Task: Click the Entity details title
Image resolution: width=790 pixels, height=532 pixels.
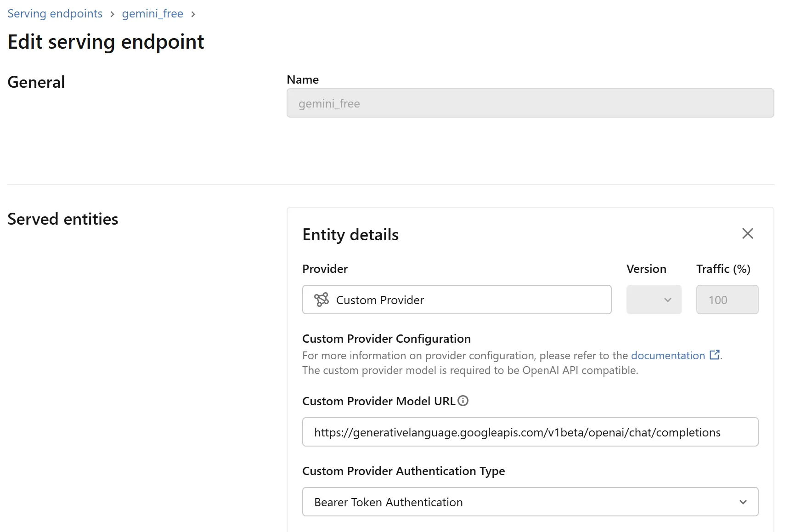Action: (x=350, y=235)
